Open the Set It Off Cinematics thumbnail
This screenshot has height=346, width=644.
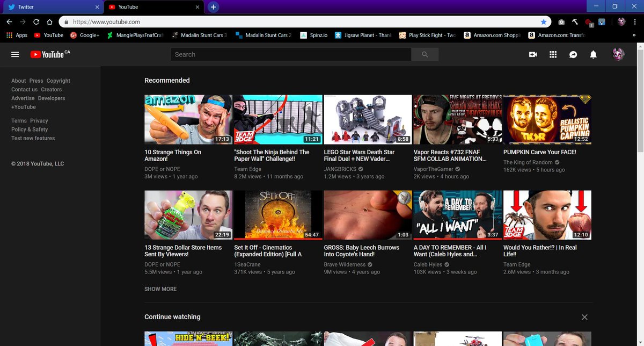278,215
